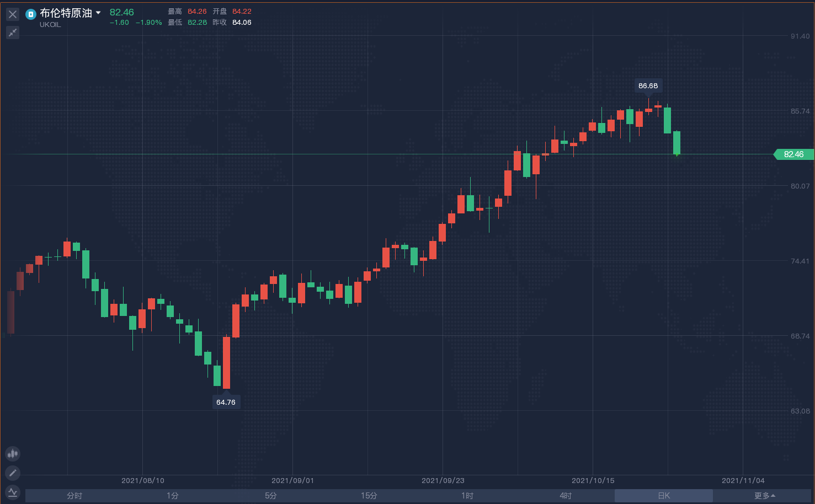The height and width of the screenshot is (504, 815).
Task: Select the 1分 interval tab
Action: click(x=173, y=496)
